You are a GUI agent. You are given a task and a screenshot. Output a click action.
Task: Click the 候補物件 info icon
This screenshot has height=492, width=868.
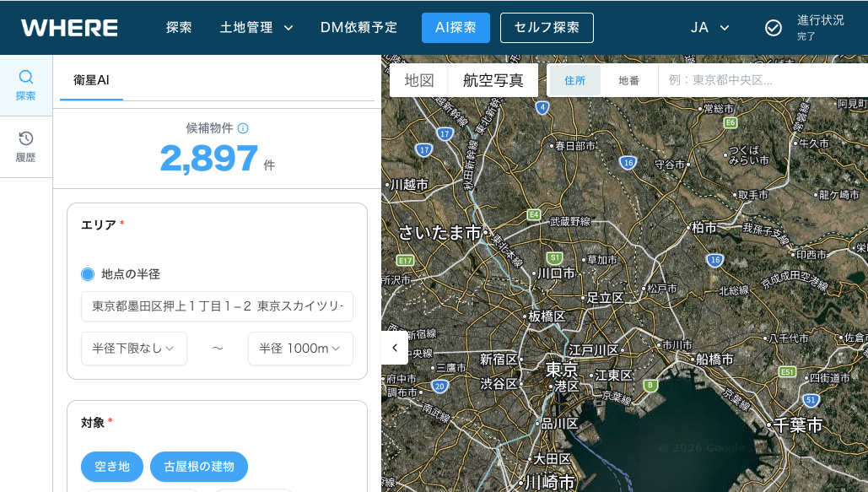(x=243, y=128)
